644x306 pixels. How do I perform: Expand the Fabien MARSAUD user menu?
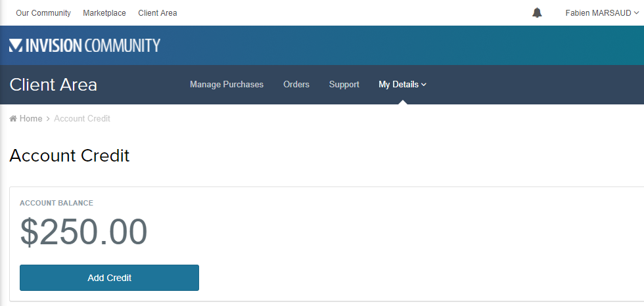[598, 13]
